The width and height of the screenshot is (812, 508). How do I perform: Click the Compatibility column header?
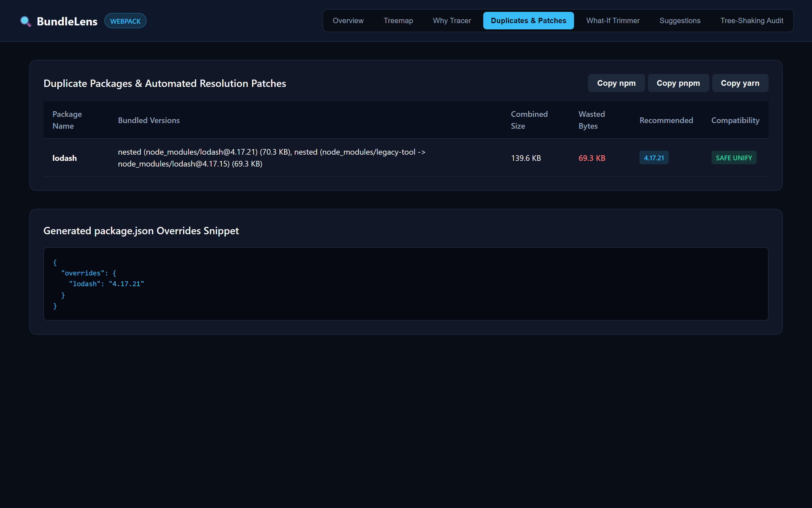pyautogui.click(x=735, y=120)
